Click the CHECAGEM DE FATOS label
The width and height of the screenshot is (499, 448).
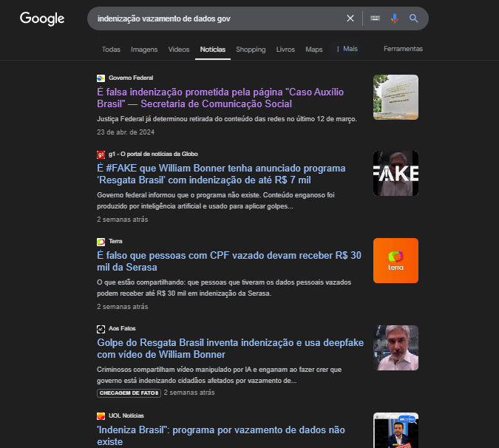pyautogui.click(x=129, y=393)
